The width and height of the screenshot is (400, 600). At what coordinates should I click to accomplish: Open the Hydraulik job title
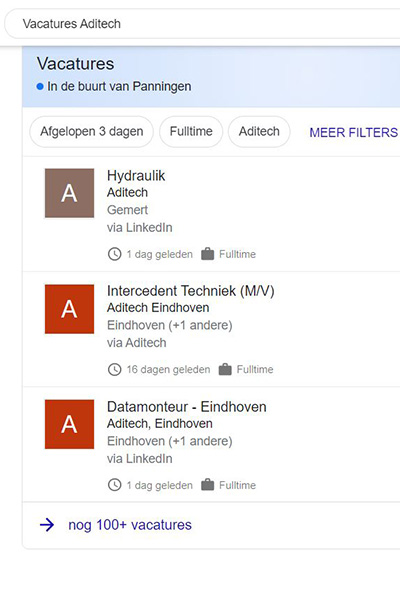coord(136,176)
